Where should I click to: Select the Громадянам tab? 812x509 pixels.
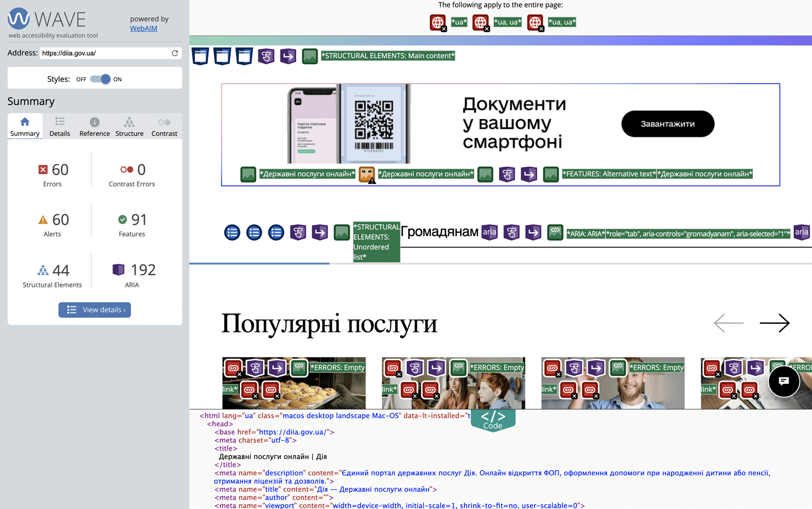(440, 232)
